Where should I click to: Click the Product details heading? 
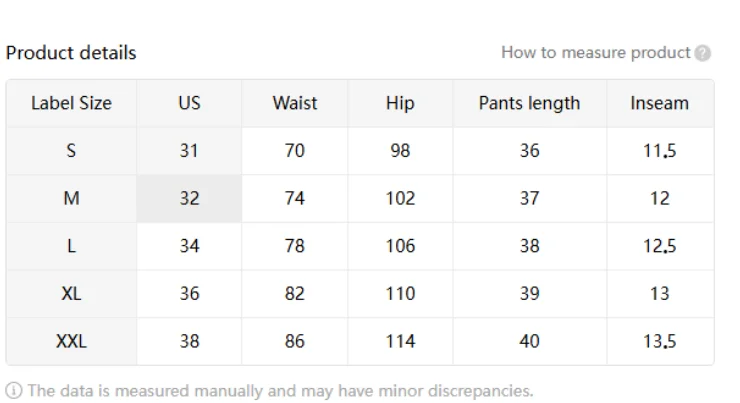click(x=71, y=53)
